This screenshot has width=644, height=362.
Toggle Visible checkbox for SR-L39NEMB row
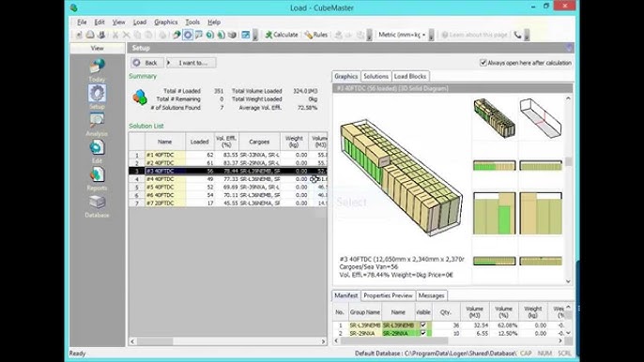[x=423, y=325]
